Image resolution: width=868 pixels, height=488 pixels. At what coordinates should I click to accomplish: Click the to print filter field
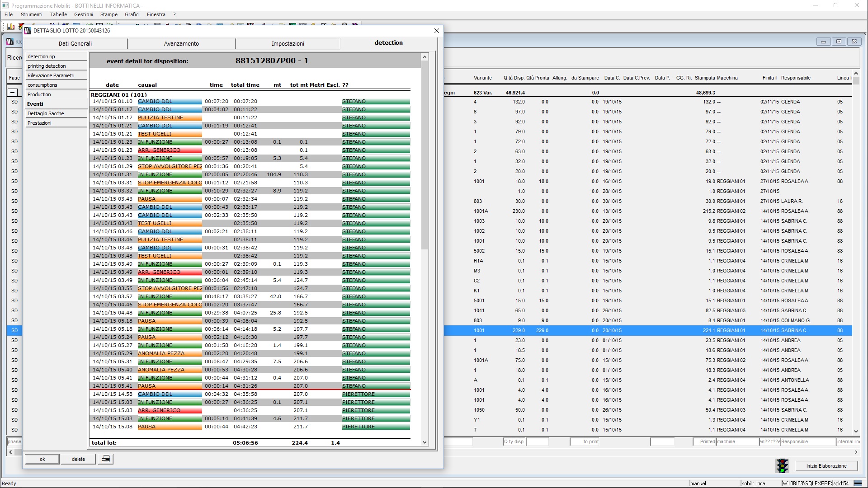[x=585, y=442]
